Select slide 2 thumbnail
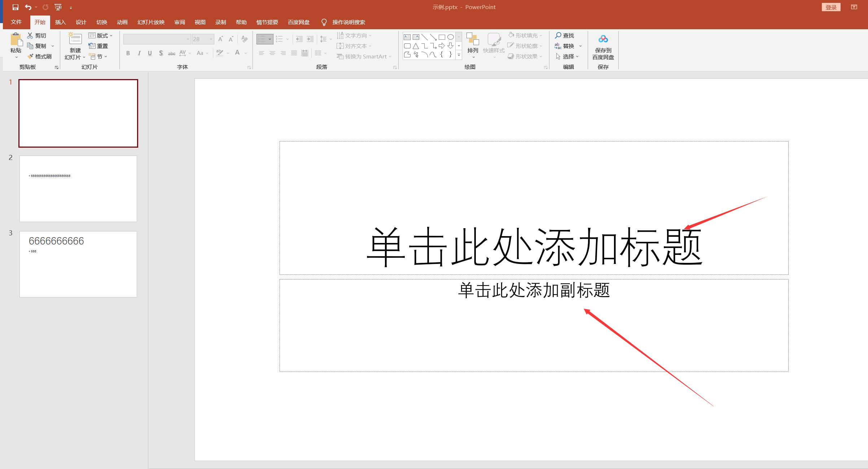Image resolution: width=868 pixels, height=469 pixels. coord(78,189)
